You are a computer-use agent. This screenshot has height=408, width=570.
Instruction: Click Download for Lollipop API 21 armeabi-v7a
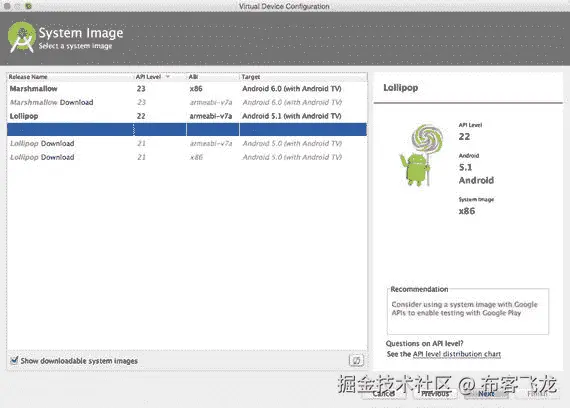tap(57, 143)
